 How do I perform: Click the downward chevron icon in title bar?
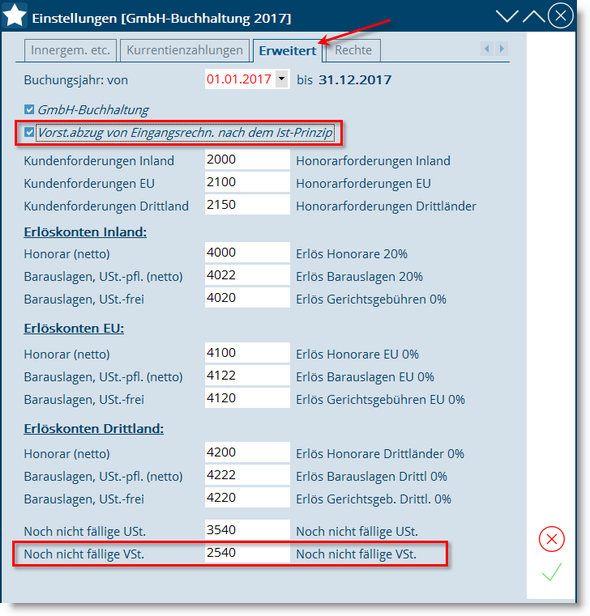point(506,16)
